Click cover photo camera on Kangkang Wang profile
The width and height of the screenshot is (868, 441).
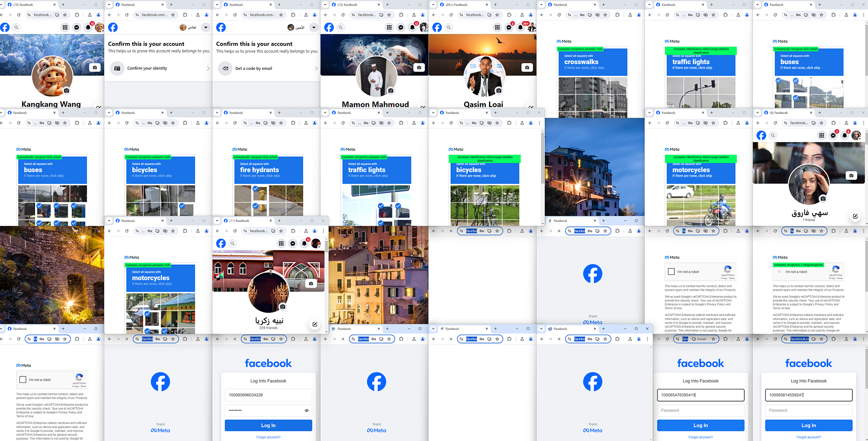(95, 68)
